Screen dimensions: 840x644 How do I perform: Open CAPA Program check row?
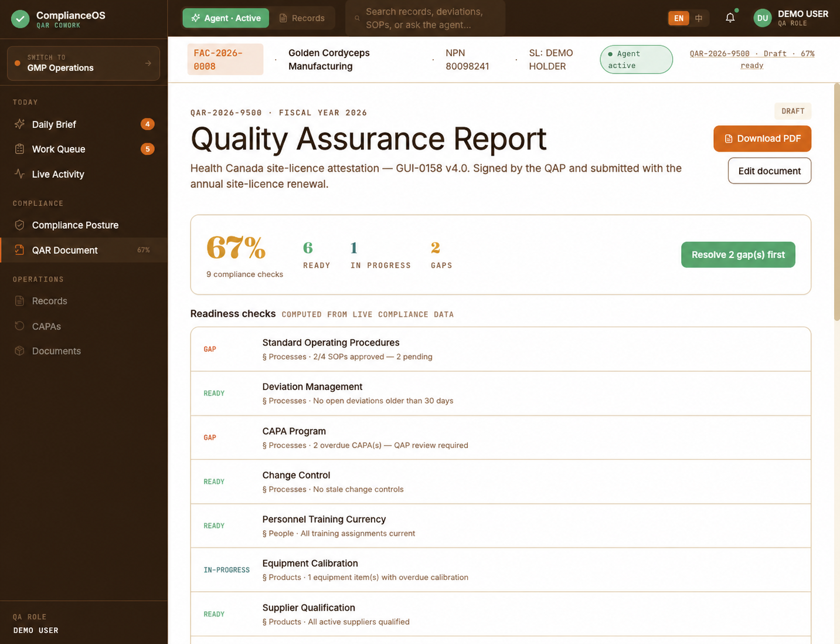501,438
